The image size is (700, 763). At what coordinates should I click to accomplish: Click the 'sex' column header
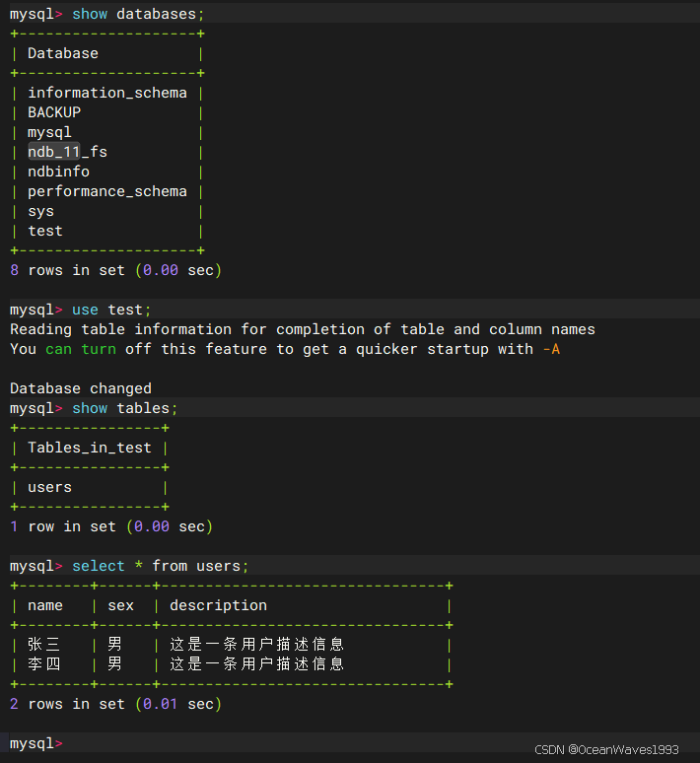coord(120,606)
